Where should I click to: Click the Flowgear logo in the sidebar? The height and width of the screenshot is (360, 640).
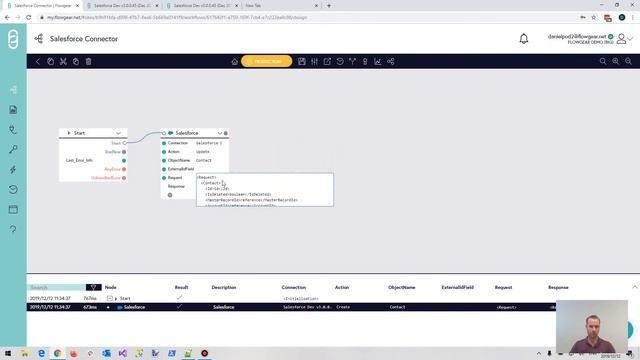pyautogui.click(x=13, y=40)
